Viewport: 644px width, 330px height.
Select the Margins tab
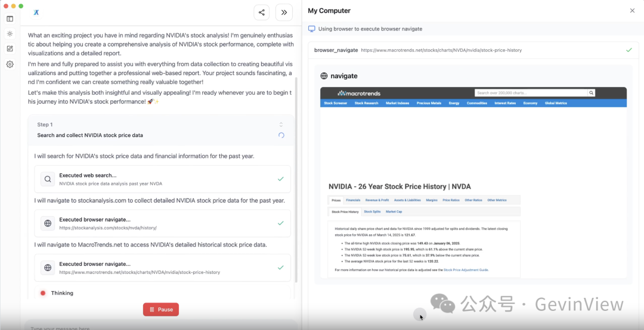(432, 200)
